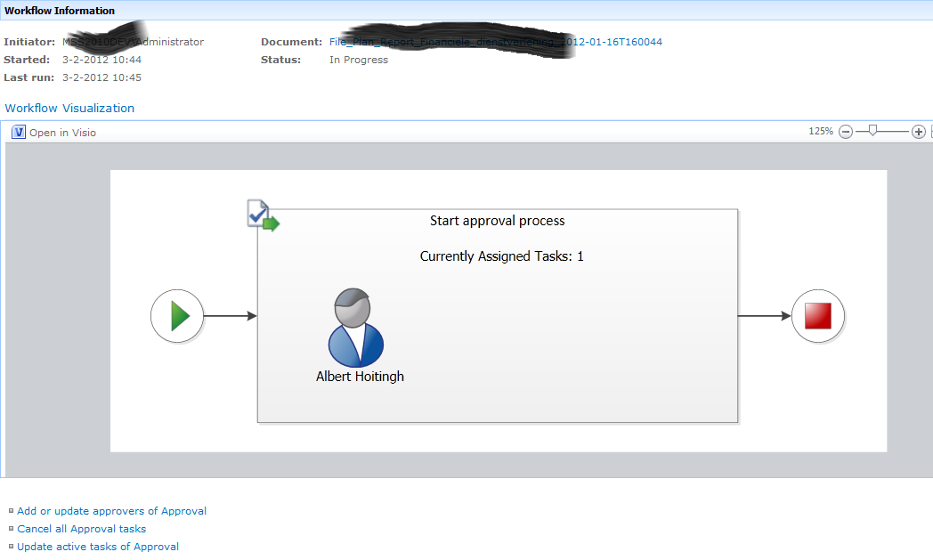Click the person avatar for Albert Hoitingh
Image resolution: width=933 pixels, height=560 pixels.
[x=356, y=327]
